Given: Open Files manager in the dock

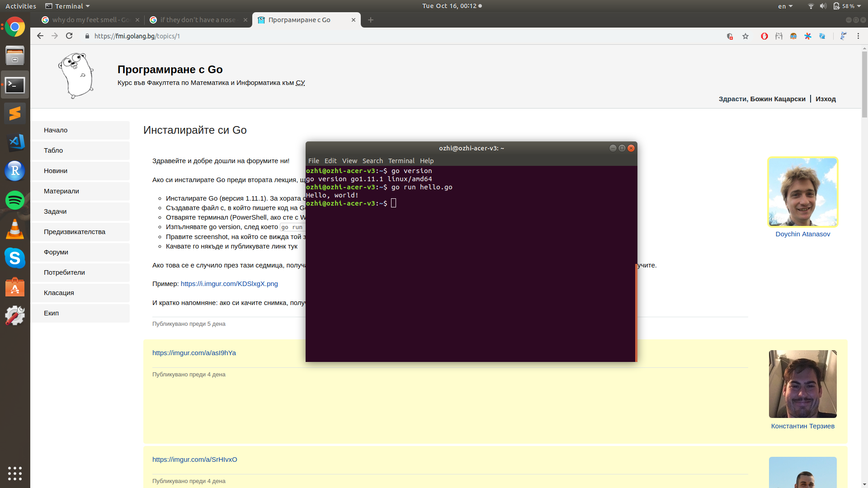Looking at the screenshot, I should pyautogui.click(x=15, y=56).
